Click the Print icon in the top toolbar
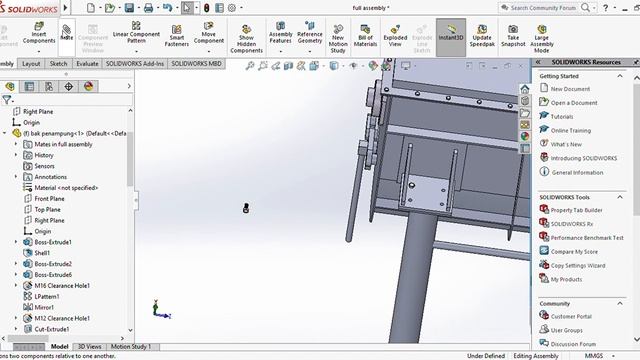 [148, 8]
